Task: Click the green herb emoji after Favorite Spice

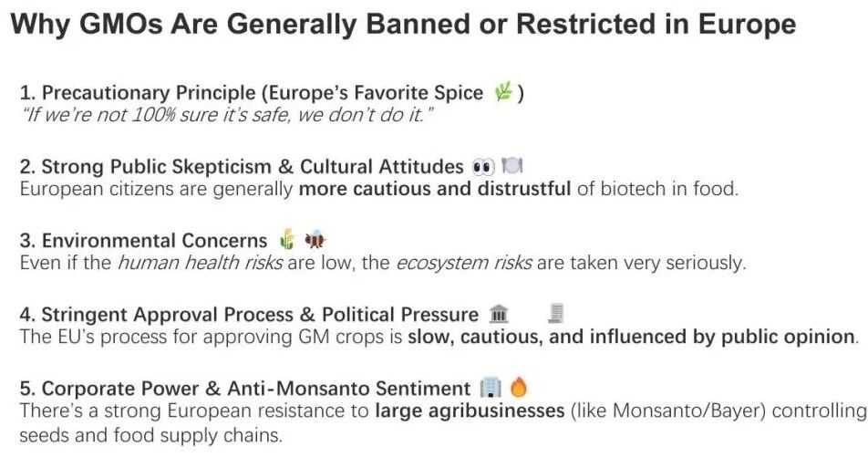Action: 502,92
